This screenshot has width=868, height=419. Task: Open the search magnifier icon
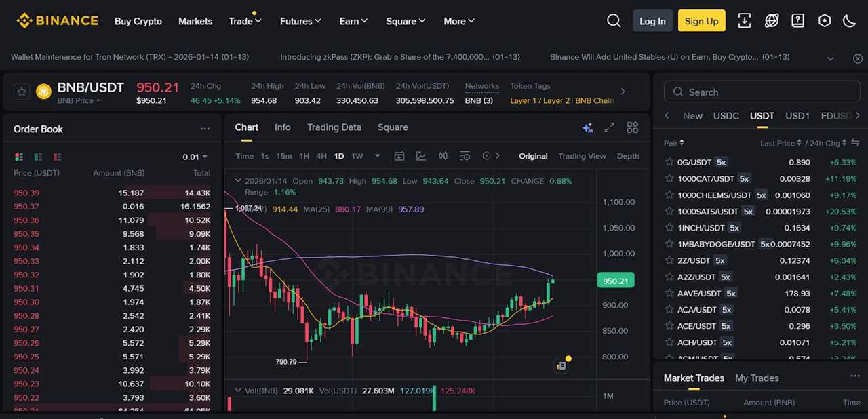click(614, 20)
